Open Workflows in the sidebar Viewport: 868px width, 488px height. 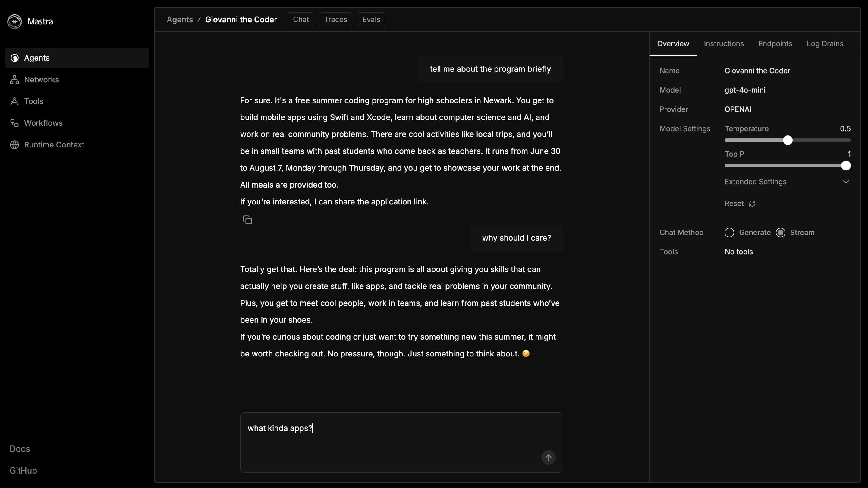77,123
